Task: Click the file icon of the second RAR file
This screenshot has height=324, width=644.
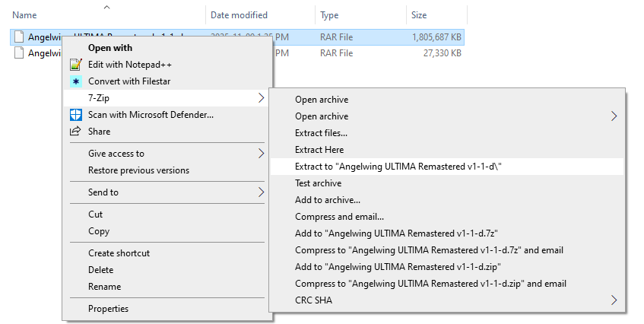Action: 19,53
